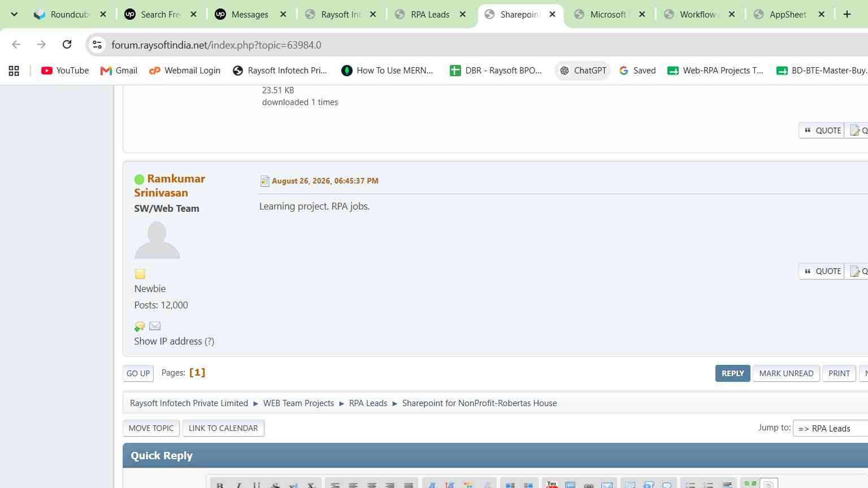Click Ramkumar's default avatar image
Image resolution: width=868 pixels, height=488 pixels.
coord(157,240)
